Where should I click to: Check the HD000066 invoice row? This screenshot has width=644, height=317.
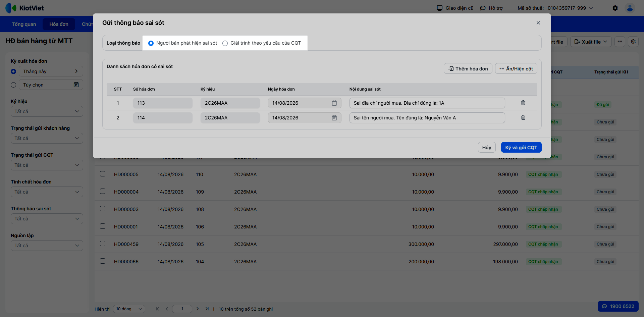tap(103, 261)
